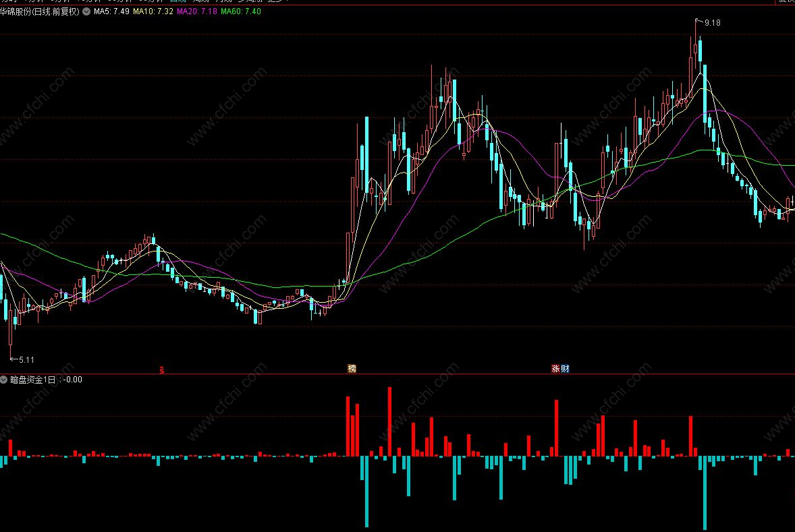The width and height of the screenshot is (795, 532).
Task: Click the 暗盘资金1日 indicator title
Action: click(x=32, y=380)
